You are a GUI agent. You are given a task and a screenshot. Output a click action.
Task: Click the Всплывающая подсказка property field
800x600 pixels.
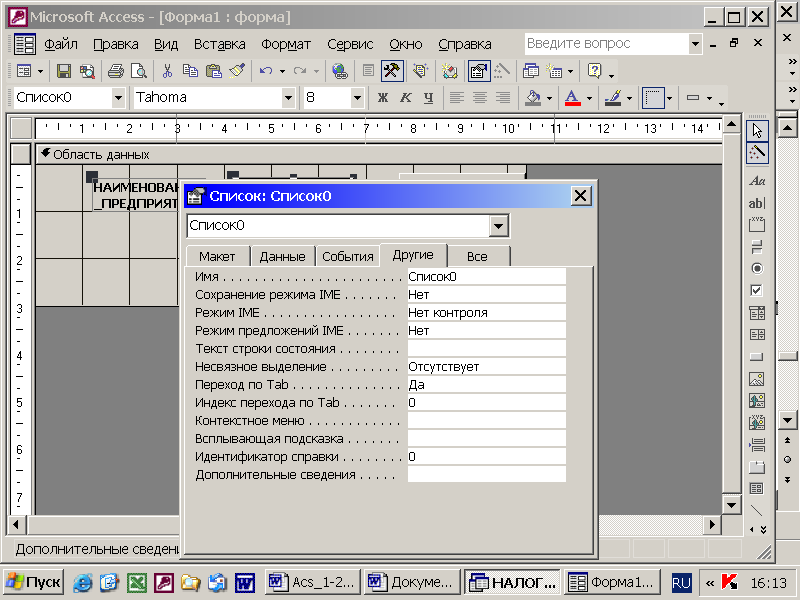[486, 439]
